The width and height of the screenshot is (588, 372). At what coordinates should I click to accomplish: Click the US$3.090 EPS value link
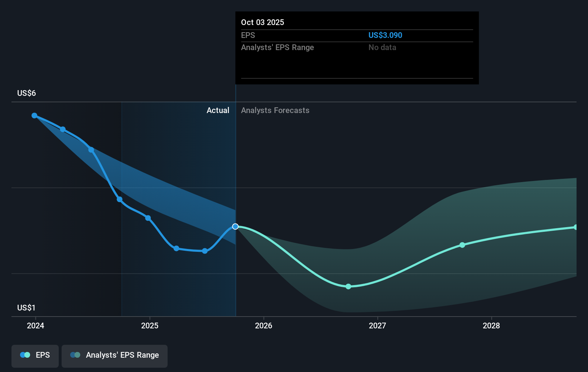coord(385,35)
